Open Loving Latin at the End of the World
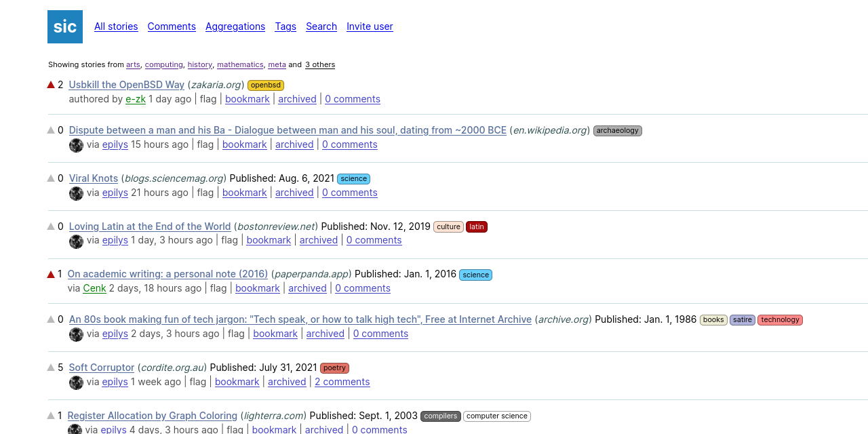Viewport: 868px width, 434px height. click(150, 226)
